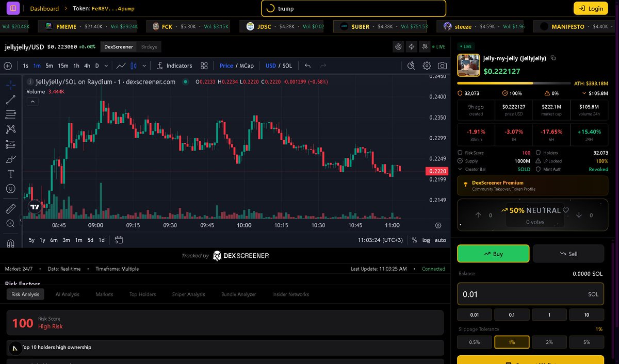Select the Fibonacci retracement tool
Image resolution: width=619 pixels, height=364 pixels.
coord(11,114)
